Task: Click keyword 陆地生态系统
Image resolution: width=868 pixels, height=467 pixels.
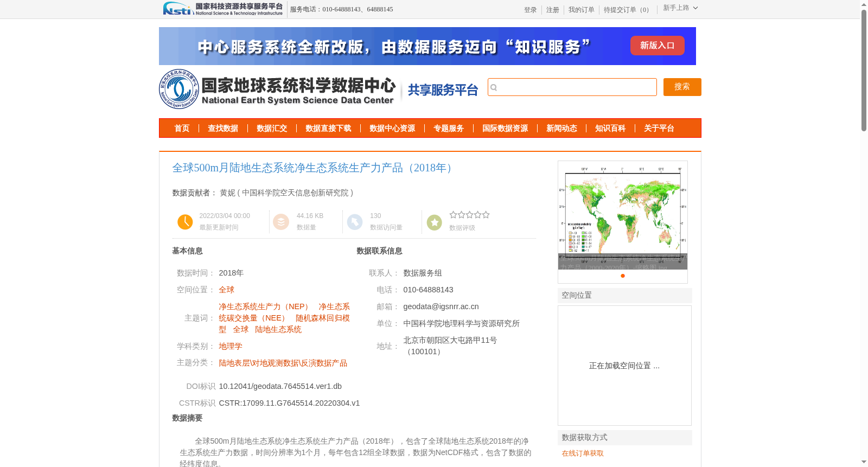Action: click(278, 329)
